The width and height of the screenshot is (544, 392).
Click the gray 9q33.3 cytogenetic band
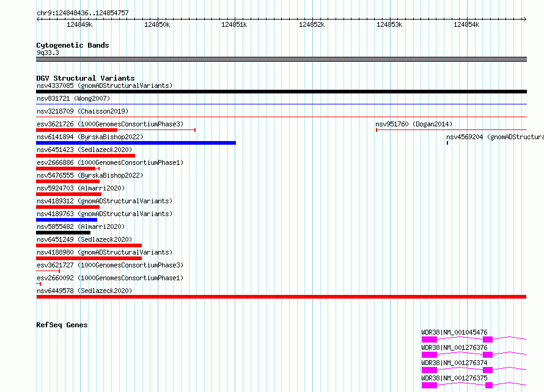pos(281,59)
